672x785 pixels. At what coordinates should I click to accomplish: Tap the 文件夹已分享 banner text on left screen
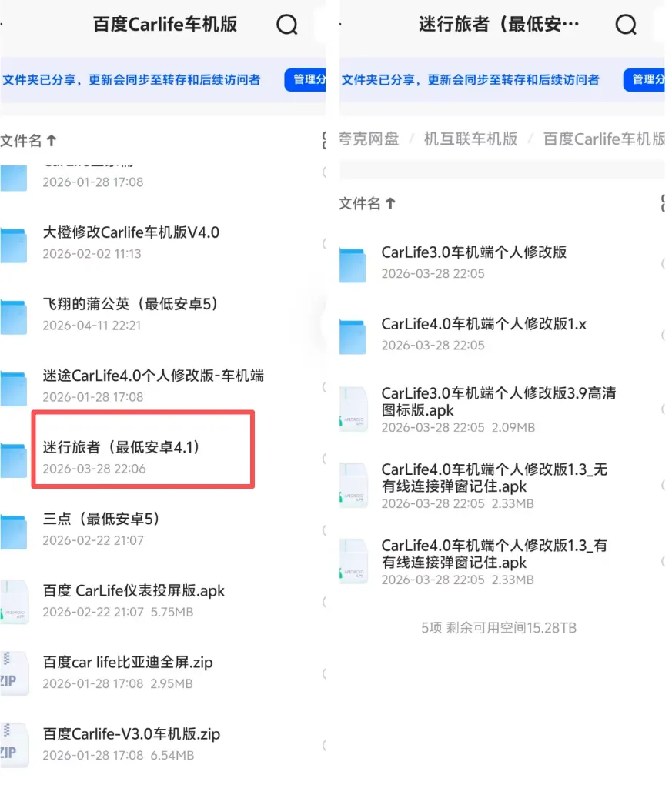click(132, 79)
